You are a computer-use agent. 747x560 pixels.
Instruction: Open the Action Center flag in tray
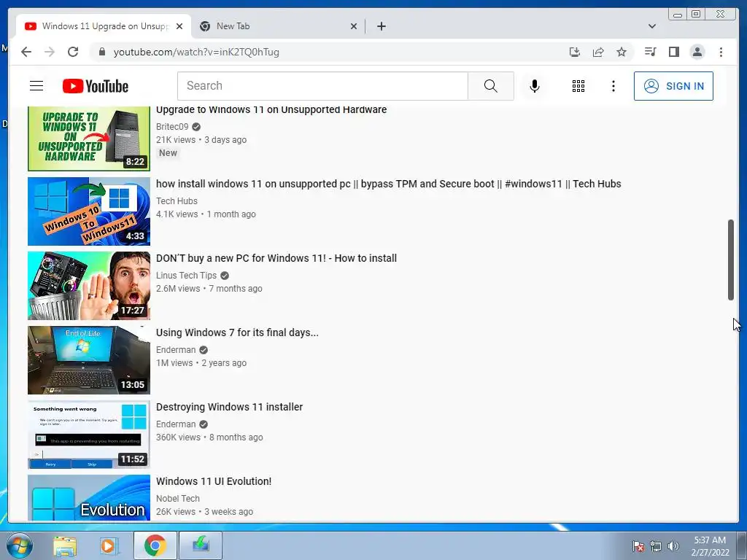pos(638,546)
